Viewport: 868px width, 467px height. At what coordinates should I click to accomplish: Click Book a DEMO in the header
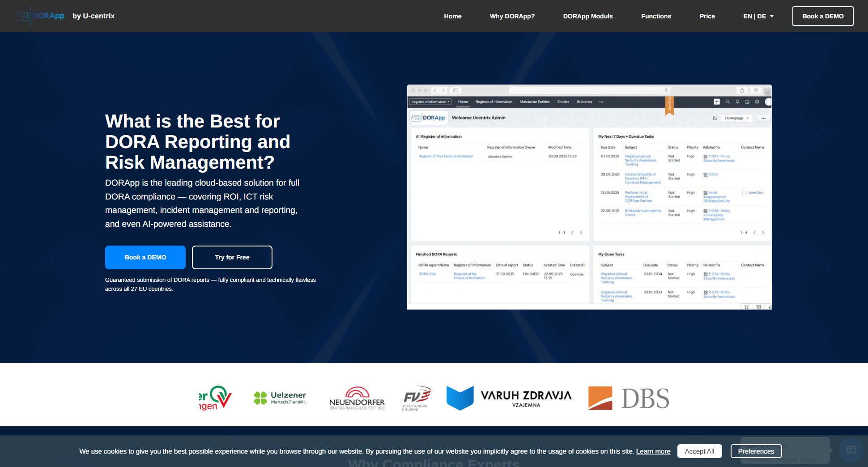(822, 16)
